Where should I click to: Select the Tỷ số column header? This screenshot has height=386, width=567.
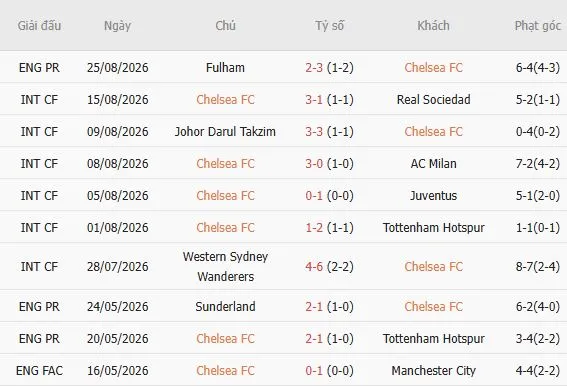pos(329,26)
